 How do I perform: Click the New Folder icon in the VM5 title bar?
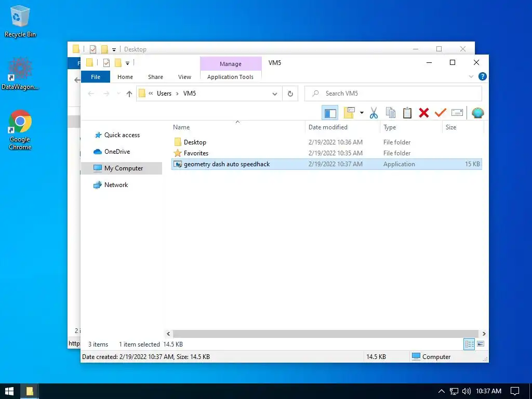pos(118,63)
